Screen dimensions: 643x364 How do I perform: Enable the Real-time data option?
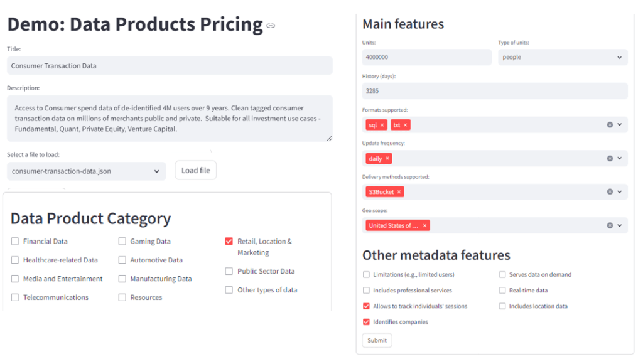(502, 291)
